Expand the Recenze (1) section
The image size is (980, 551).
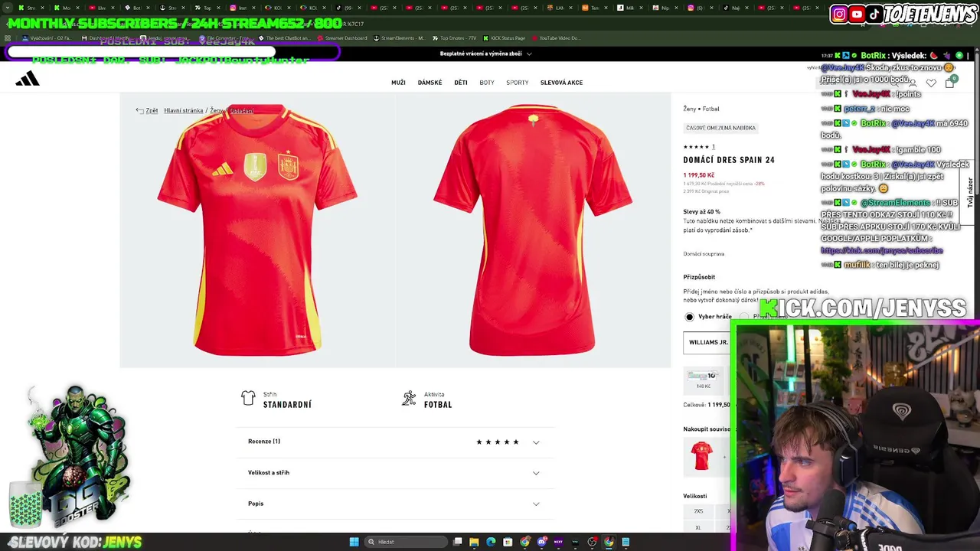tap(394, 442)
